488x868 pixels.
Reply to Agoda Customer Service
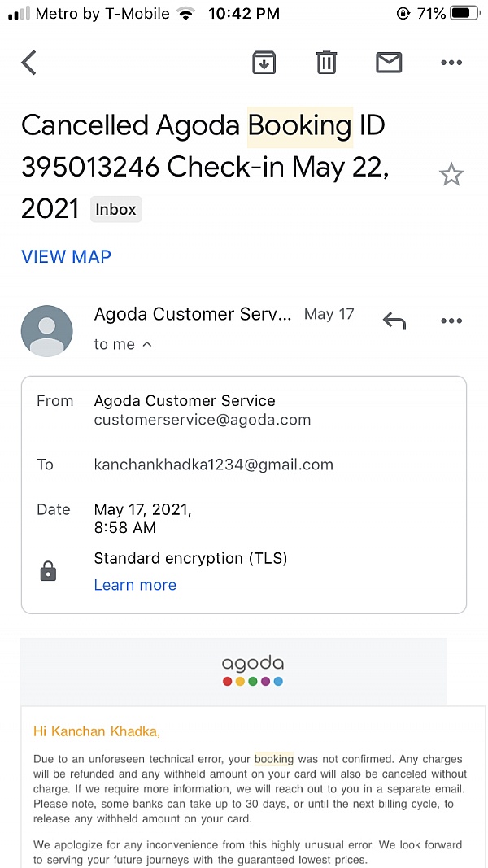click(394, 321)
